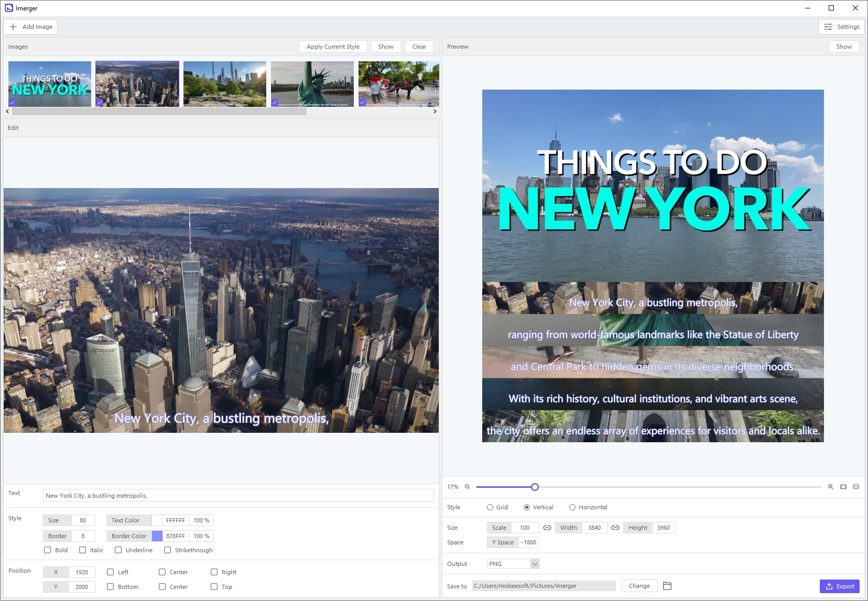Open the output folder icon
This screenshot has height=601, width=868.
pyautogui.click(x=667, y=586)
